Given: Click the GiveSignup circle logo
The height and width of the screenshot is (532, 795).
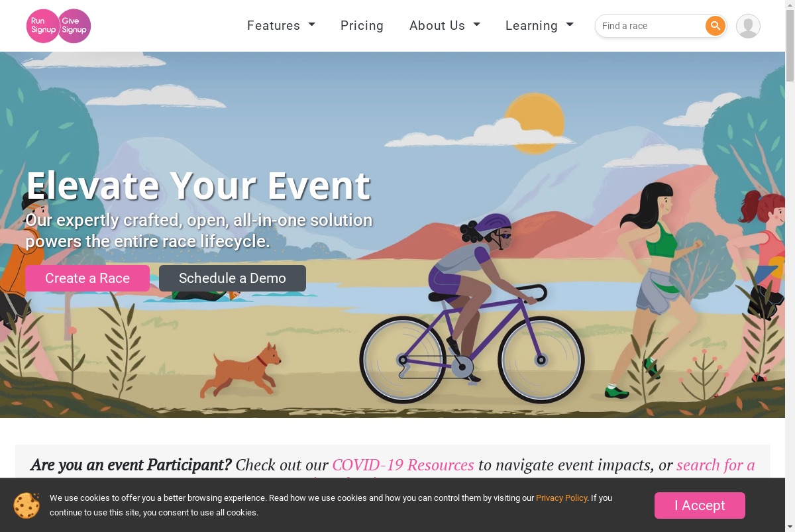Looking at the screenshot, I should pyautogui.click(x=74, y=26).
